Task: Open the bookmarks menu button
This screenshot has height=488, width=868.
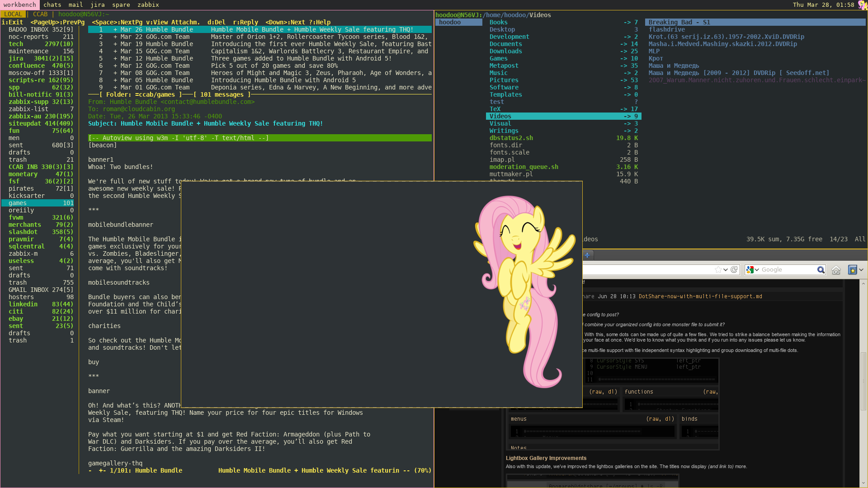Action: [852, 270]
